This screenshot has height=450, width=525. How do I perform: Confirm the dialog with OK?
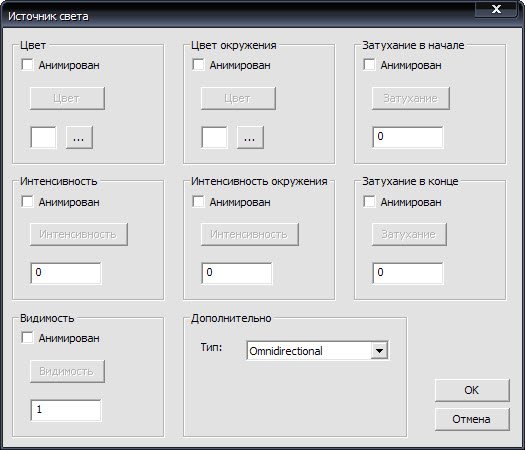(x=472, y=390)
